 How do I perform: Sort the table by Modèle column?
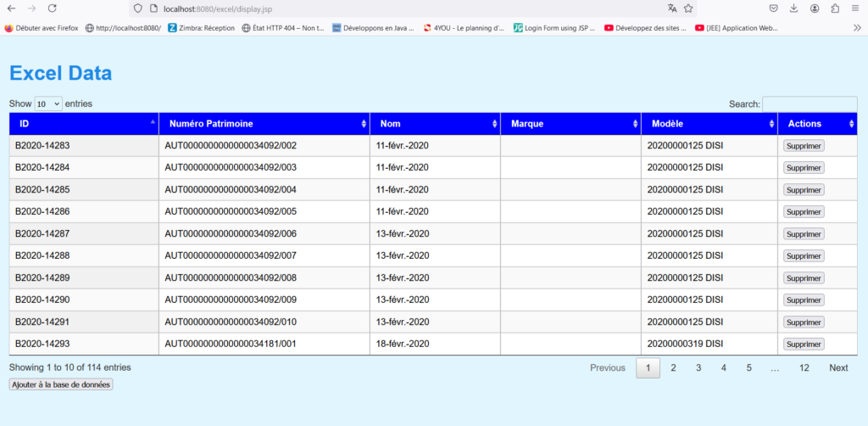[709, 124]
